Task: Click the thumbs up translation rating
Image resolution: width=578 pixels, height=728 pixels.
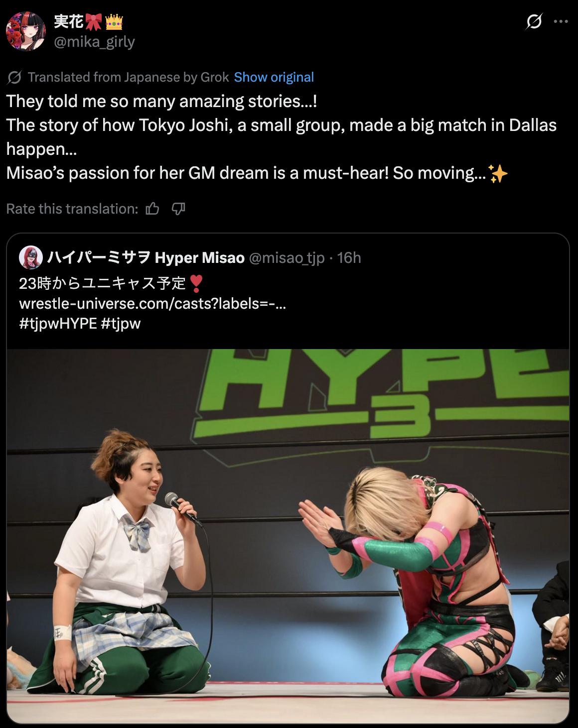Action: click(152, 209)
